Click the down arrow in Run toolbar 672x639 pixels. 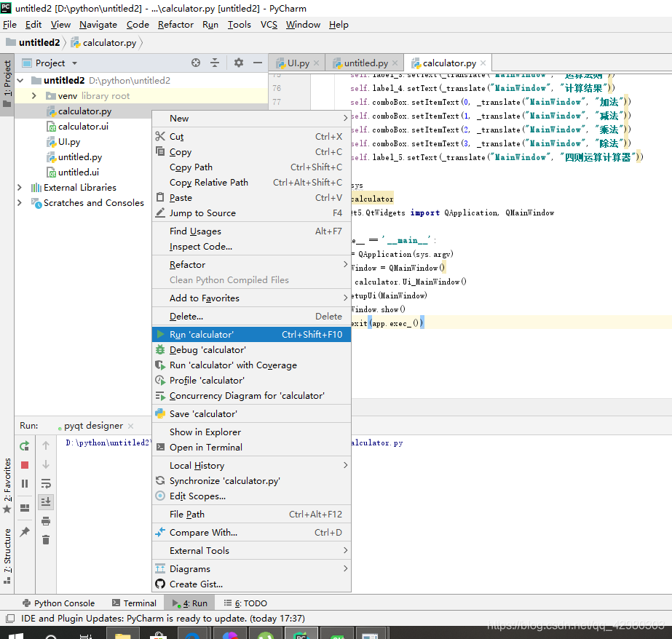pos(46,464)
